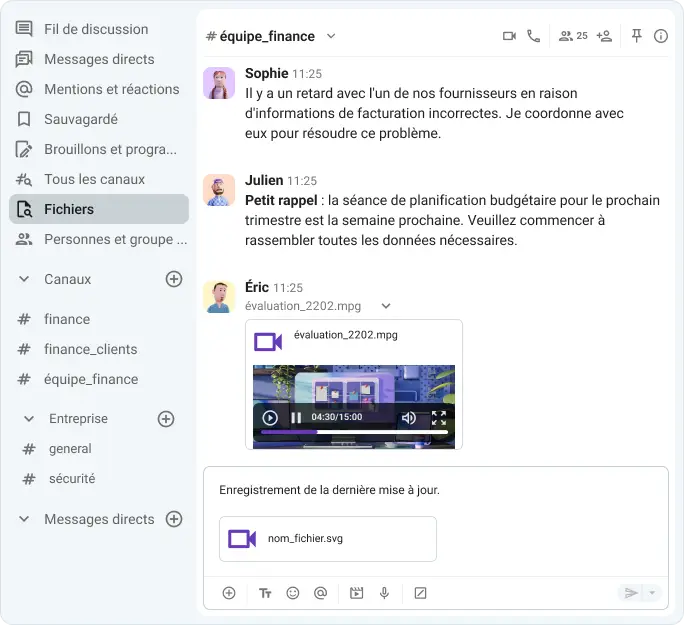The width and height of the screenshot is (684, 625).
Task: Go to Mentions et réactions
Action: click(x=99, y=89)
